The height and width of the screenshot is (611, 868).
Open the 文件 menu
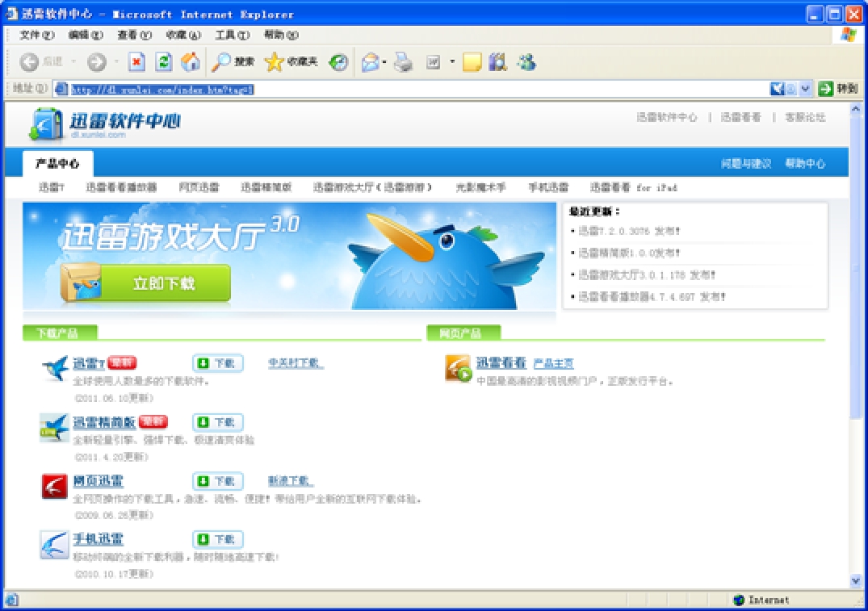[x=37, y=36]
